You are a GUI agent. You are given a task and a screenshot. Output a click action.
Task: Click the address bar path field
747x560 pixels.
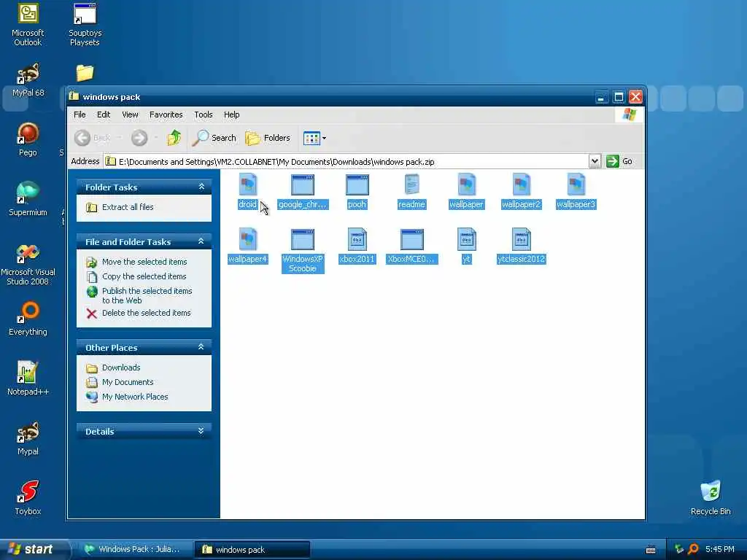(347, 161)
